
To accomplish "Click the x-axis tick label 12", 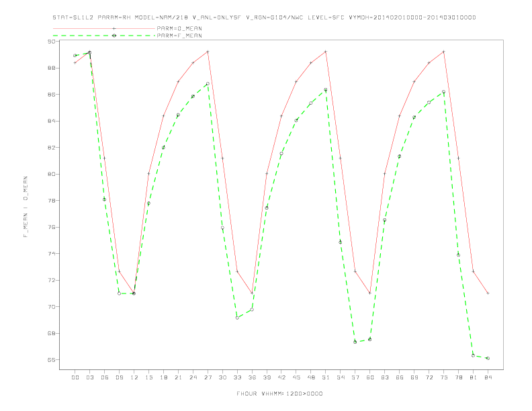I will [134, 377].
